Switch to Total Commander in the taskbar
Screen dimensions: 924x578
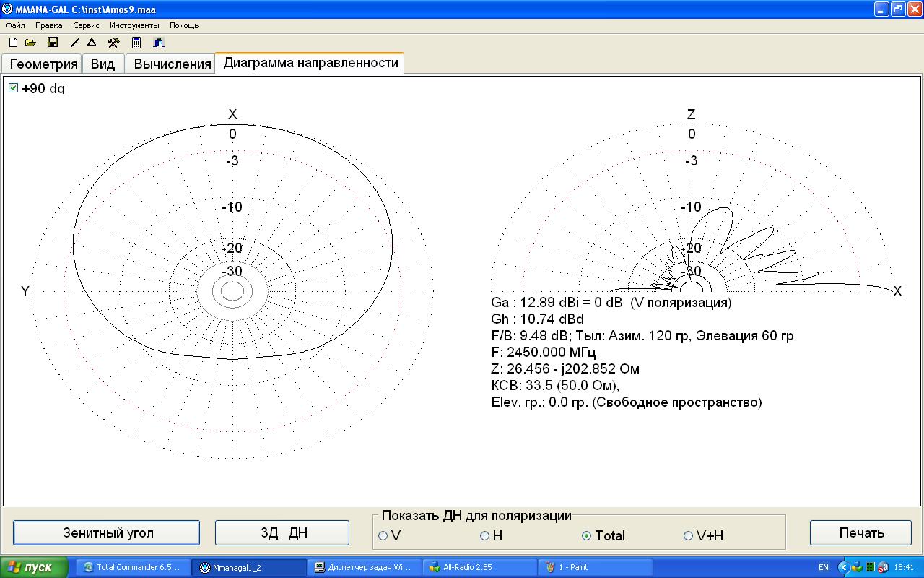point(134,567)
